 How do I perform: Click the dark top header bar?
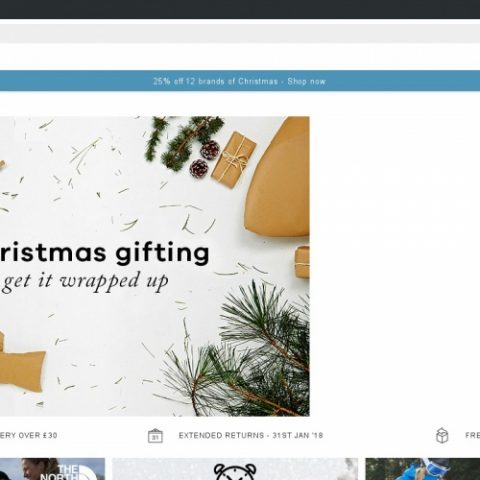[240, 9]
